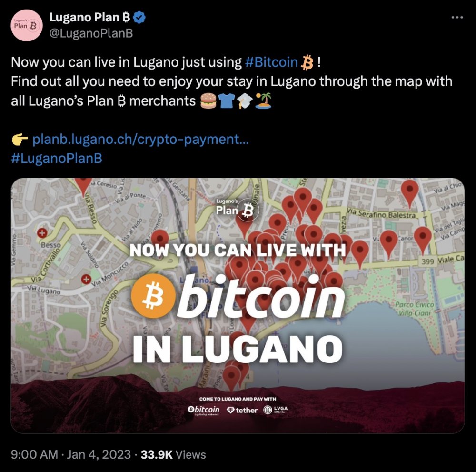The height and width of the screenshot is (472, 476).
Task: Click the palm tree island emoji
Action: pos(263,100)
